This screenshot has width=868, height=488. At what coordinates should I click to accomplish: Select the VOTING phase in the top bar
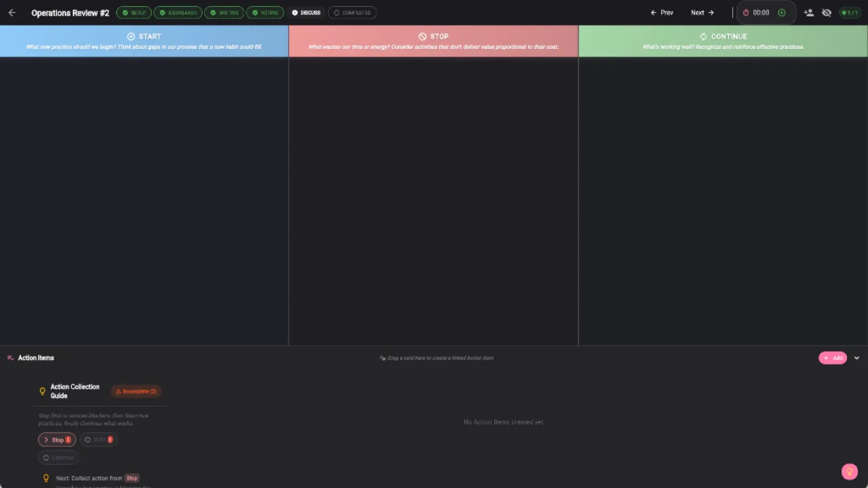[x=264, y=12]
